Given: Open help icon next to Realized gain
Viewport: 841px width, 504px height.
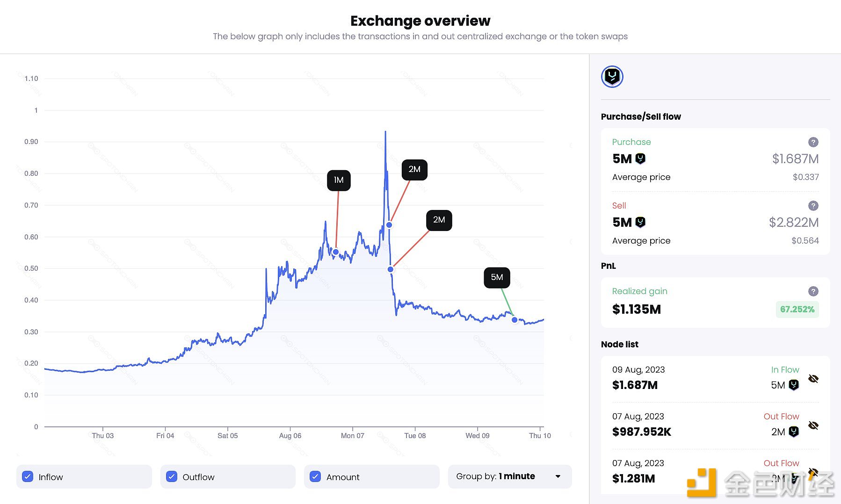Looking at the screenshot, I should coord(813,291).
